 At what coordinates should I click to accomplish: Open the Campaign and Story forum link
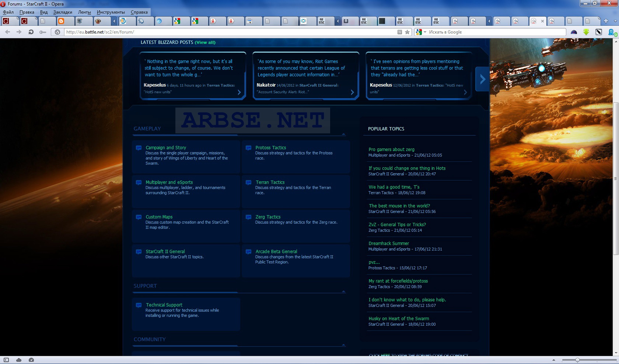pos(166,148)
